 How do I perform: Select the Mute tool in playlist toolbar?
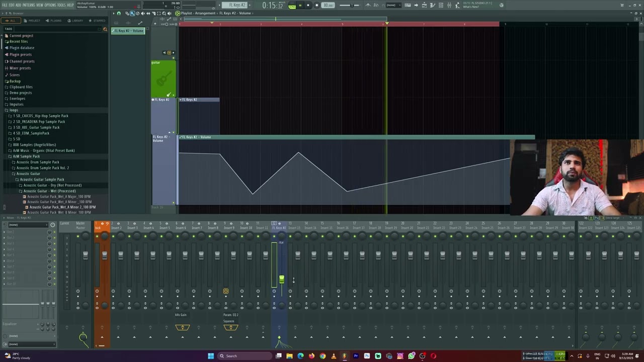[143, 13]
